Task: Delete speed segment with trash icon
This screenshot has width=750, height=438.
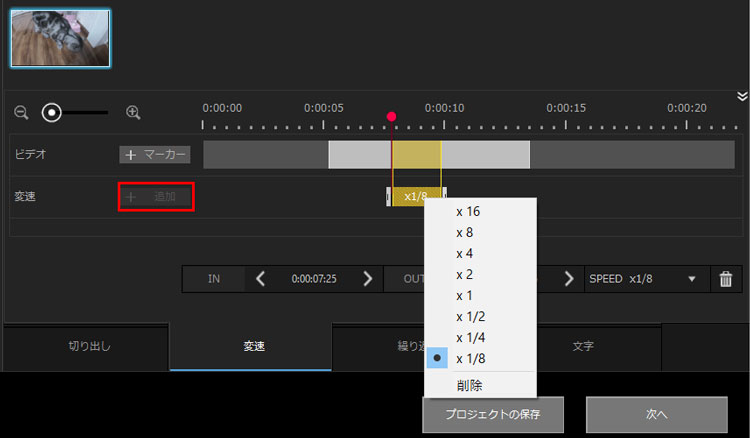Action: point(726,279)
